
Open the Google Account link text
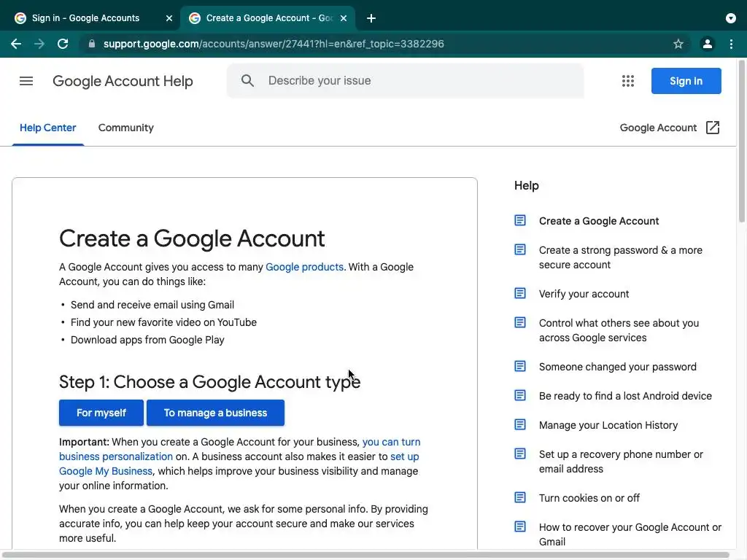[658, 128]
